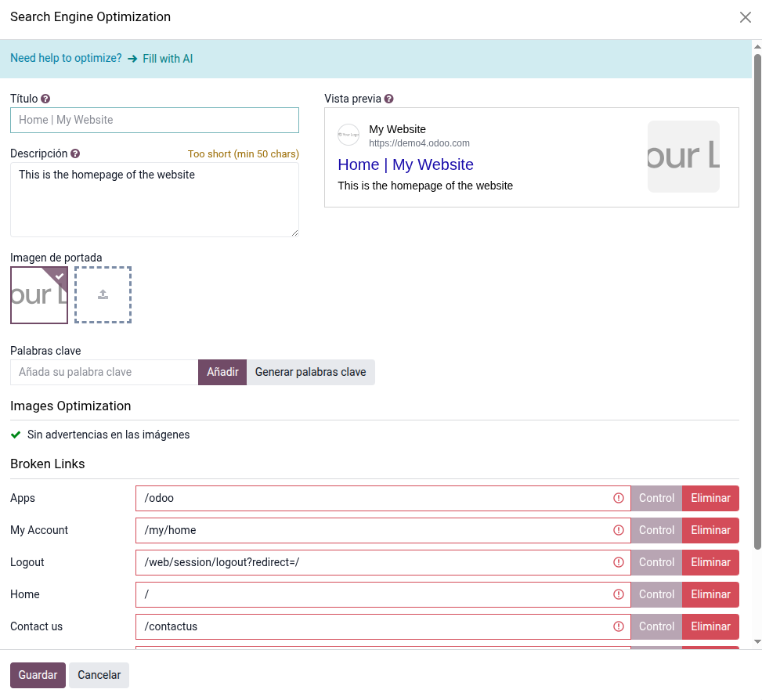Click the scrollbar down arrow
The height and width of the screenshot is (700, 762).
[757, 641]
